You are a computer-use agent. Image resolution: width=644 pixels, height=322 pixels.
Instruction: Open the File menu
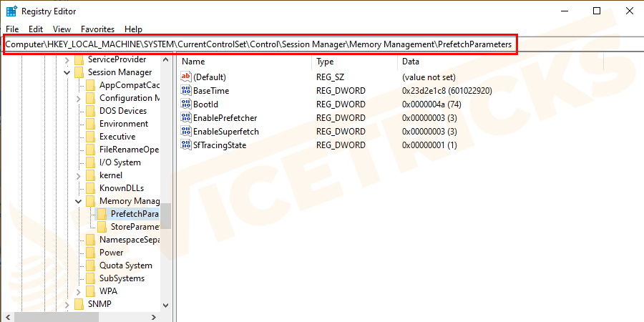click(12, 29)
